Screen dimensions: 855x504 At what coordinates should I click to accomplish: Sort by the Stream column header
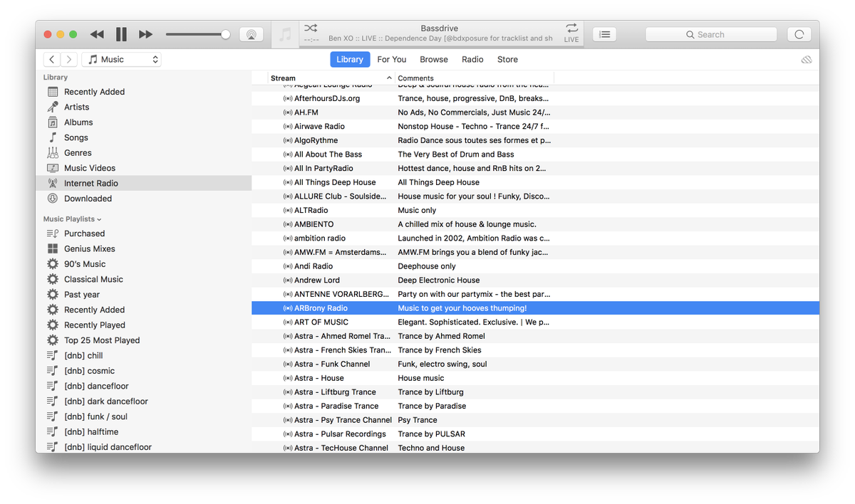point(331,78)
